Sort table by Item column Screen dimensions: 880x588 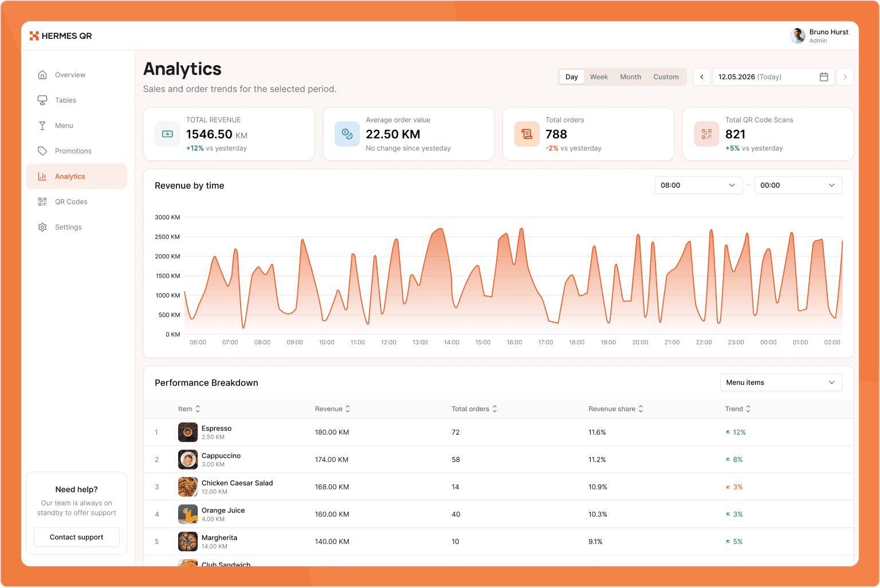[x=189, y=409]
